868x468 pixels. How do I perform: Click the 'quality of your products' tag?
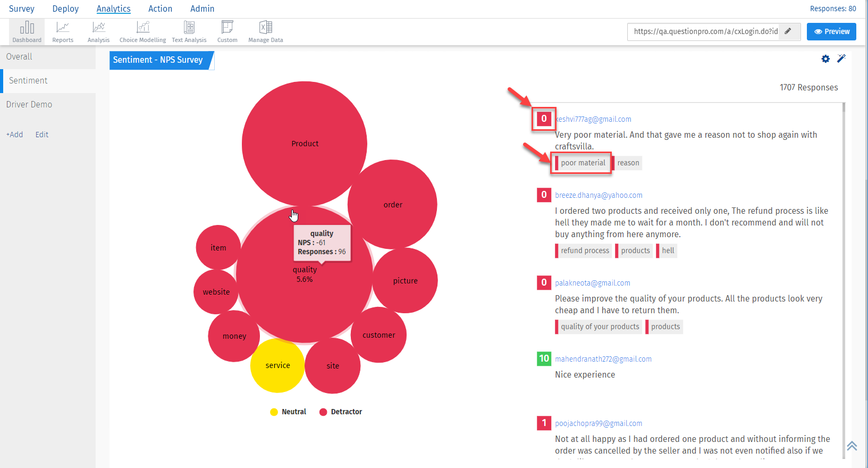click(x=599, y=327)
